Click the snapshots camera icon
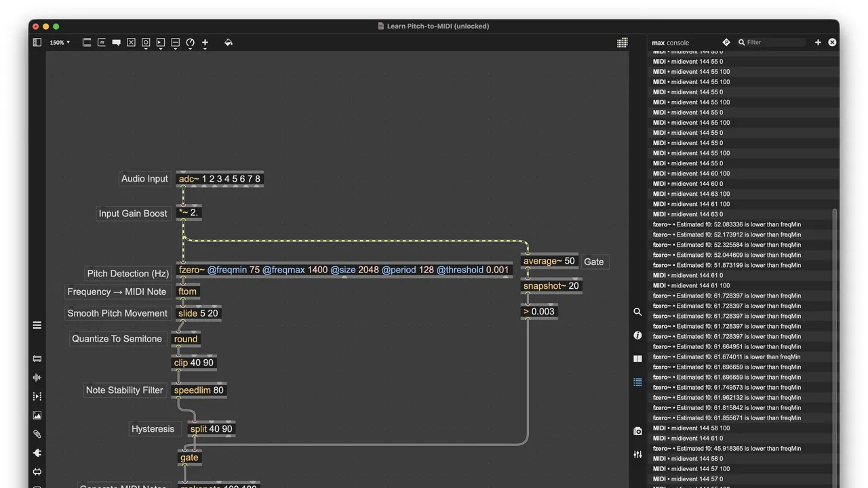 [x=637, y=431]
